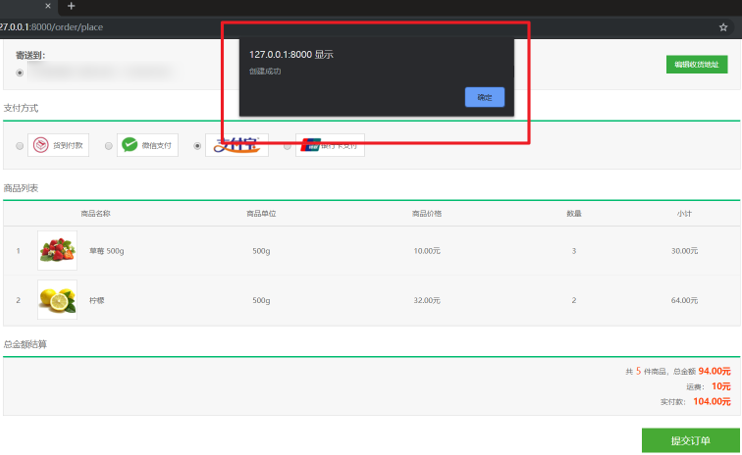Click the 10.00元 strawberry price
The width and height of the screenshot is (742, 455).
[x=427, y=251]
